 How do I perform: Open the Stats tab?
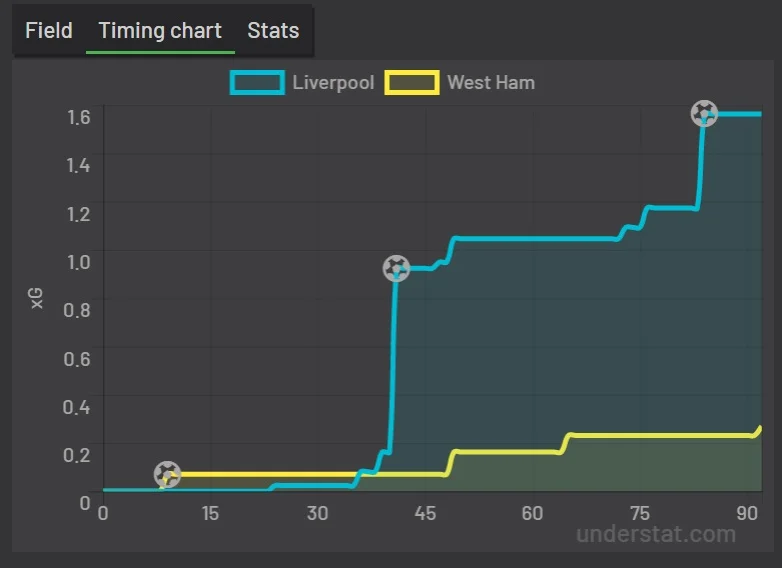coord(273,30)
